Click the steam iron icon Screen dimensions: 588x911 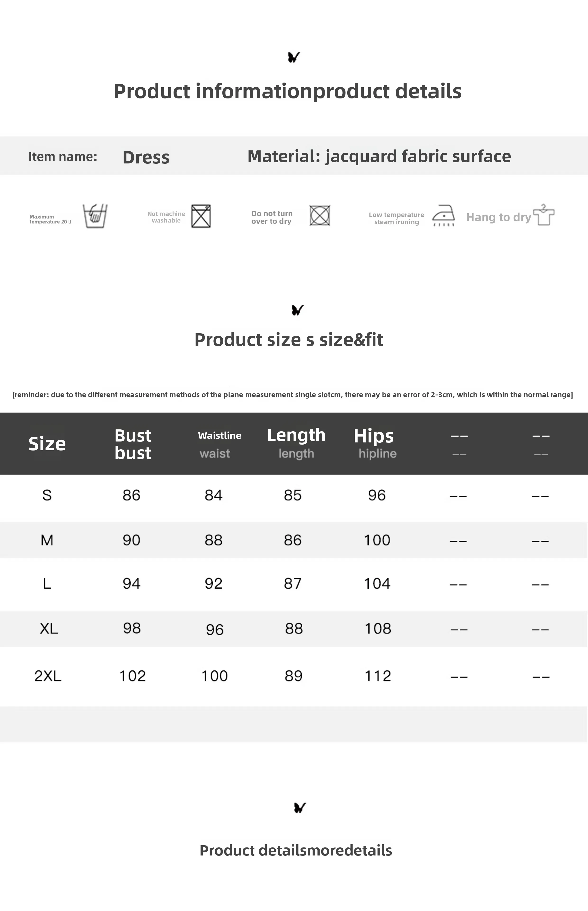tap(443, 215)
